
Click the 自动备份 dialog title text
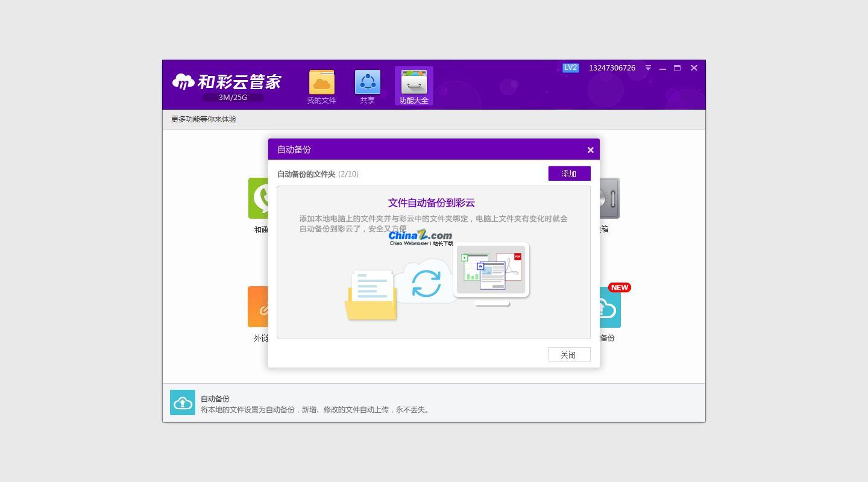pyautogui.click(x=294, y=149)
